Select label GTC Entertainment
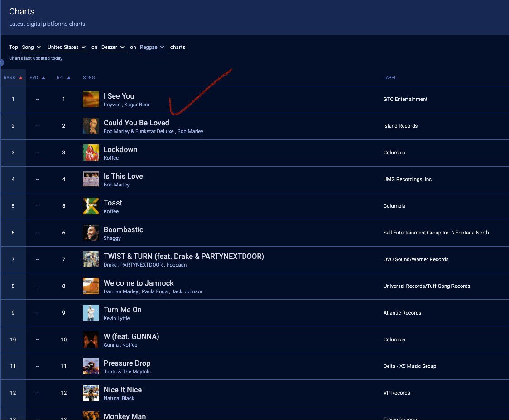Image resolution: width=509 pixels, height=420 pixels. pyautogui.click(x=405, y=99)
